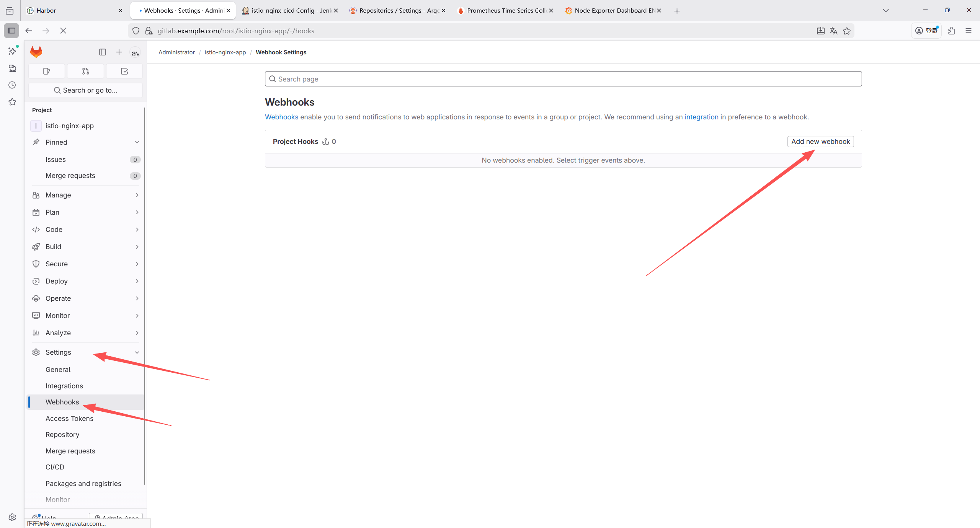Switch to istio-nginx-cicd Jenkins tab
The image size is (980, 528).
click(x=290, y=11)
